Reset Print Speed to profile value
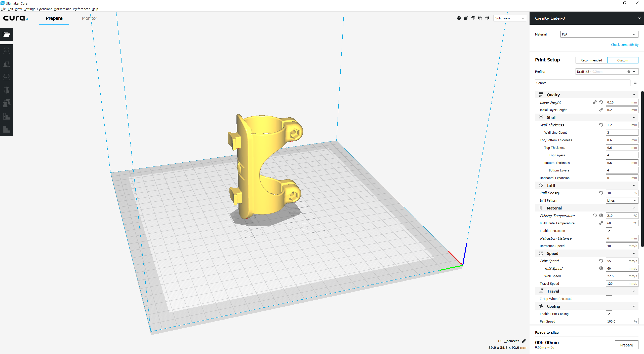Viewport: 644px width, 354px height. [601, 261]
